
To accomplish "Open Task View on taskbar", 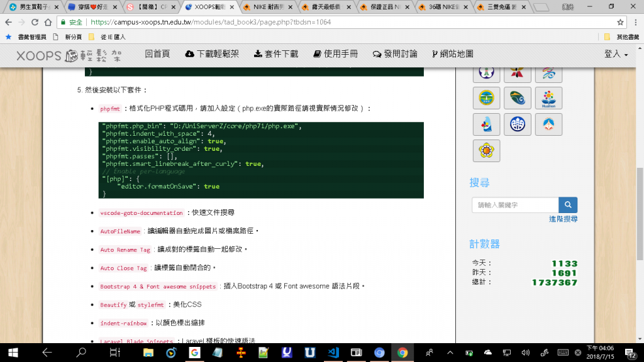I will coord(115,353).
